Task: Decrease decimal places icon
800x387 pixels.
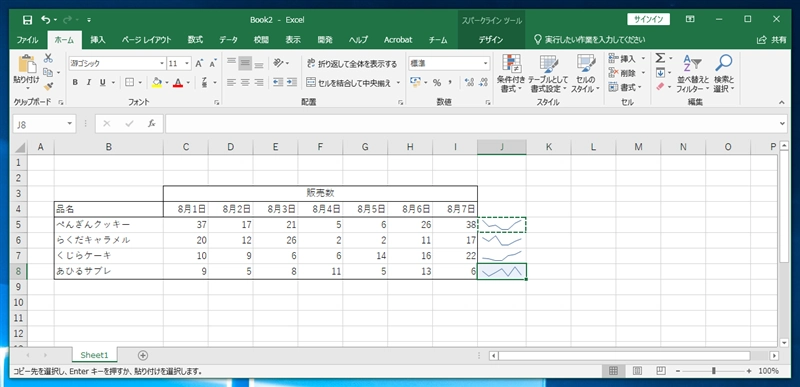Action: (x=483, y=82)
